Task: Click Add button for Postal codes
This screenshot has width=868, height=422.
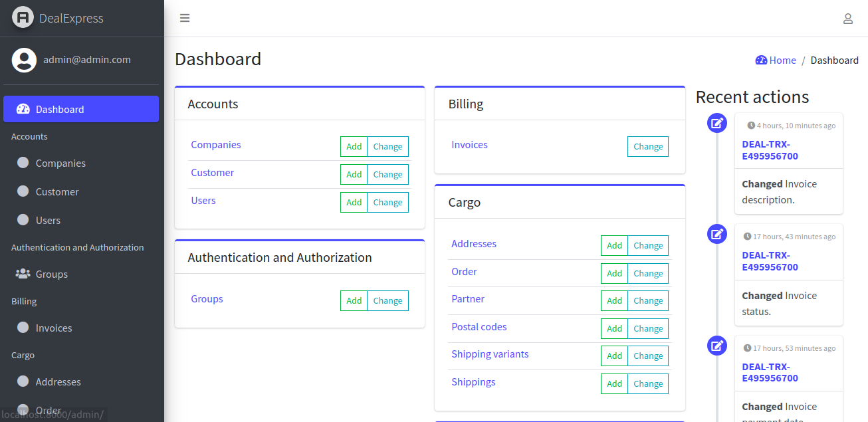Action: [x=614, y=328]
